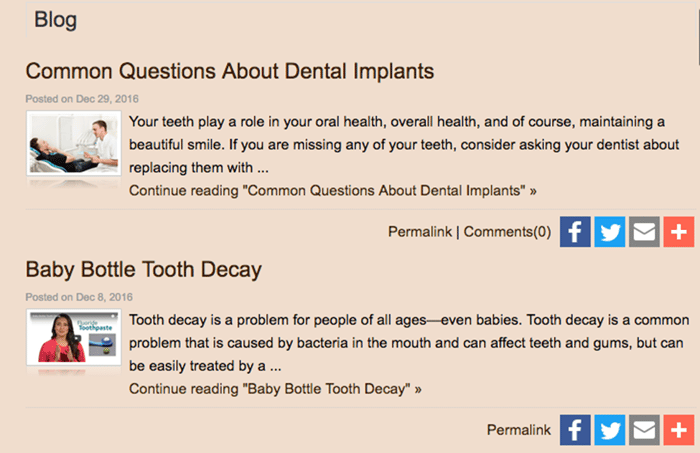The width and height of the screenshot is (700, 453).
Task: Click the dentist and patient thumbnail
Action: (x=74, y=143)
